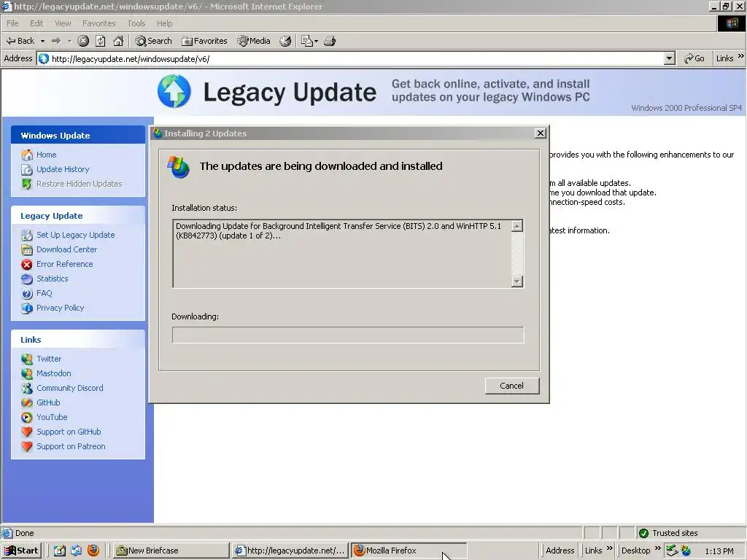Open dropdown next to the Mail icon
Screen dimensions: 747x560
click(317, 41)
